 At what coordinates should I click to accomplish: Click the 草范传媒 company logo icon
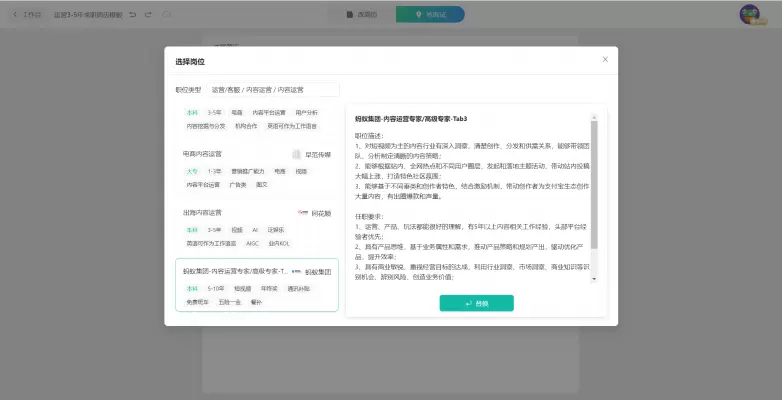pos(296,155)
